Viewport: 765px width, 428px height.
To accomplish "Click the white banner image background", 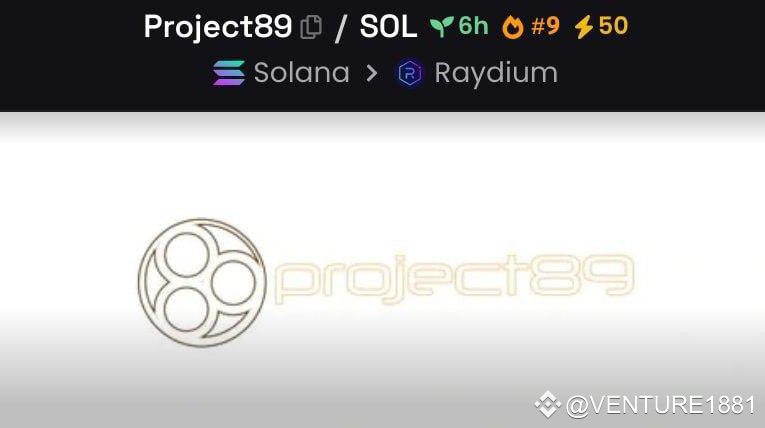I will (382, 270).
